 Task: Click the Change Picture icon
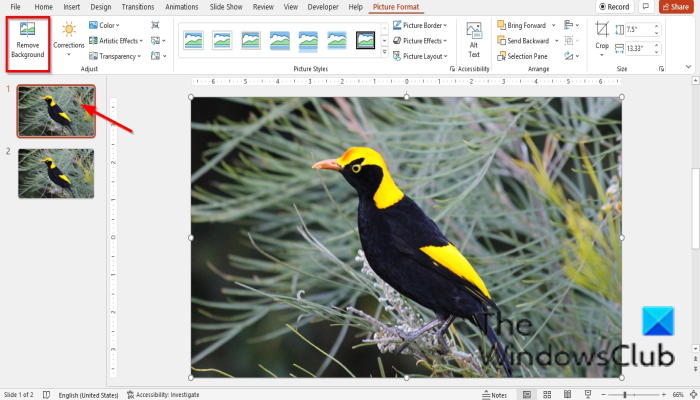(x=158, y=41)
